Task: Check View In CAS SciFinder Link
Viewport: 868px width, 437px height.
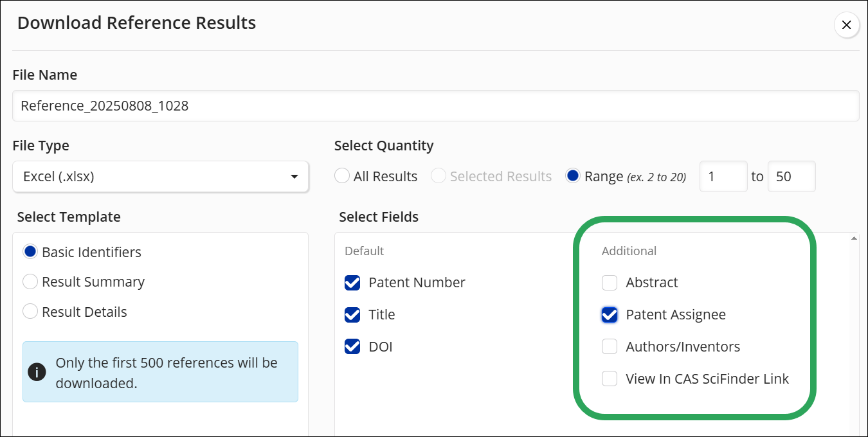Action: click(x=610, y=379)
